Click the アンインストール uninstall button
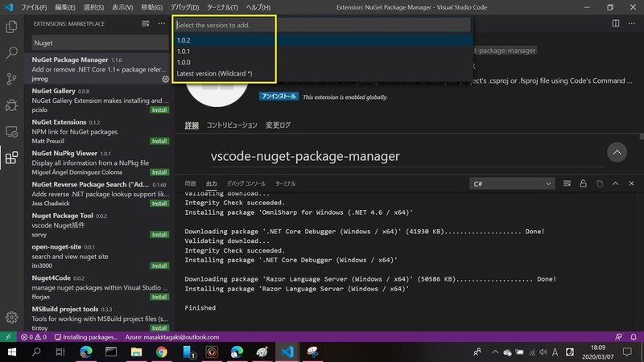644x362 pixels. click(279, 97)
